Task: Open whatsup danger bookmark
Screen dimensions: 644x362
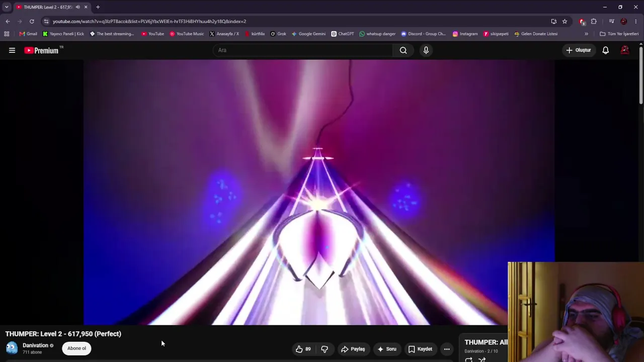Action: tap(377, 34)
